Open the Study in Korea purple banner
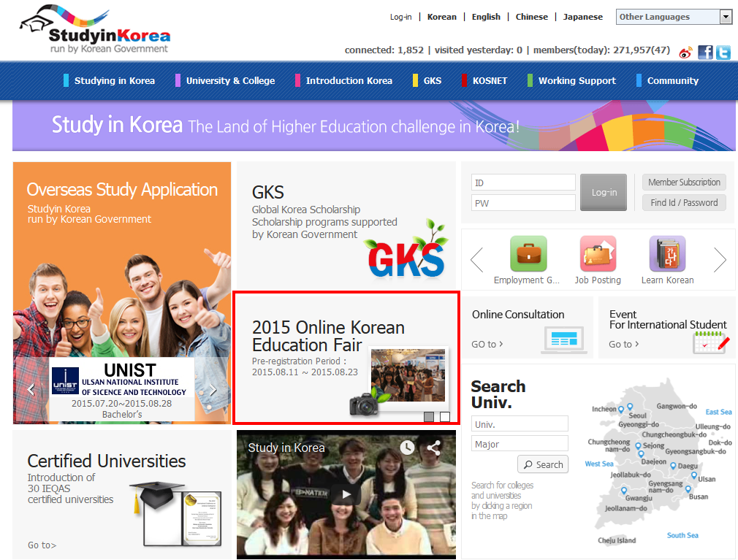Screen dimensions: 738x560 pos(373,126)
